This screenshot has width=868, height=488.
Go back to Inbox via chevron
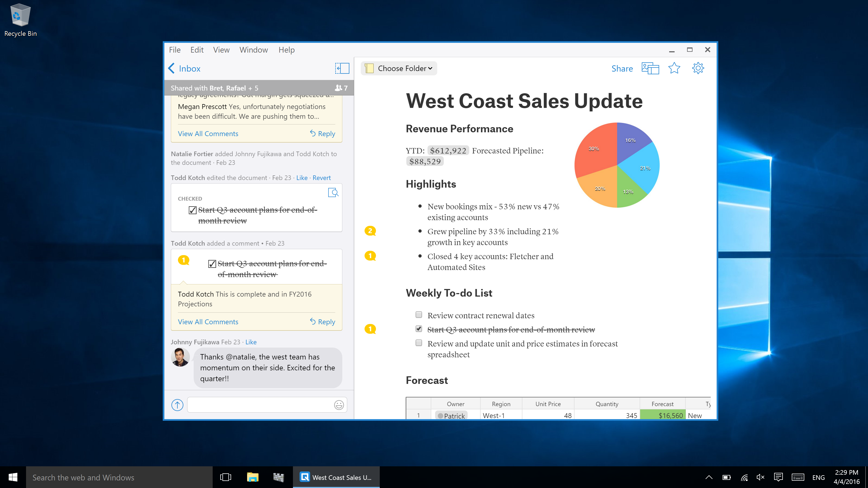tap(171, 68)
